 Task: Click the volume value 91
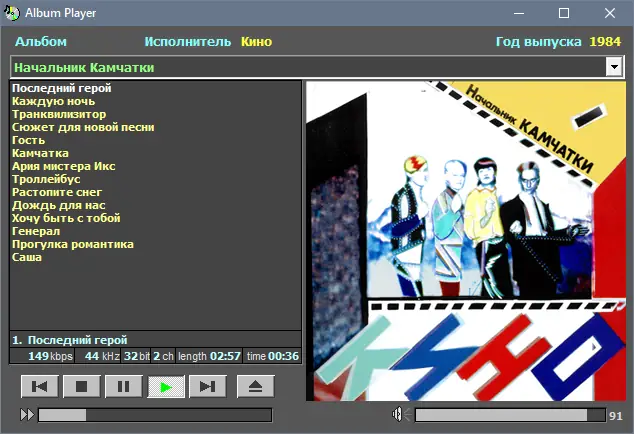click(x=616, y=416)
